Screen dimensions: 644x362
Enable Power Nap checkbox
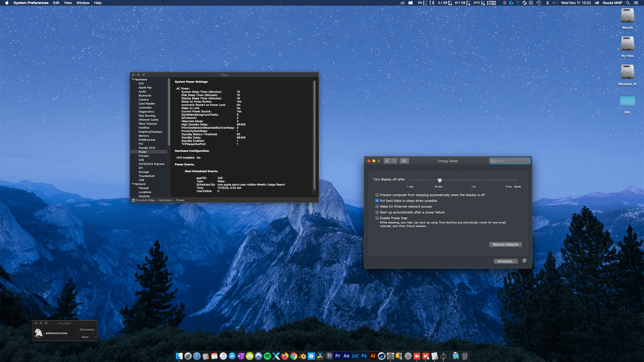tap(377, 218)
